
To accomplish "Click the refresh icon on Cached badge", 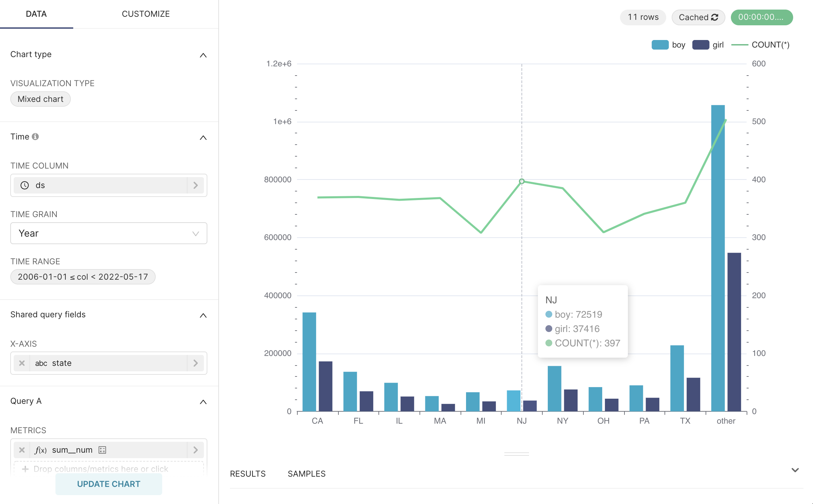I will pyautogui.click(x=715, y=17).
